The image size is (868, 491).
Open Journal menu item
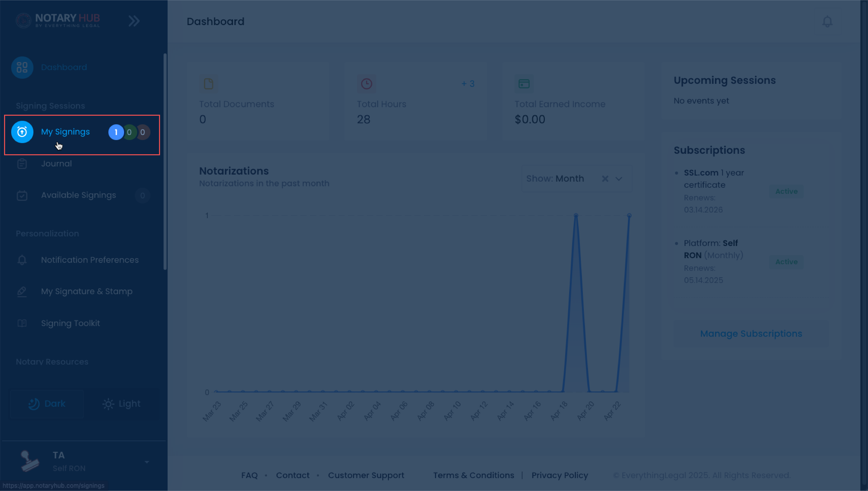(56, 164)
